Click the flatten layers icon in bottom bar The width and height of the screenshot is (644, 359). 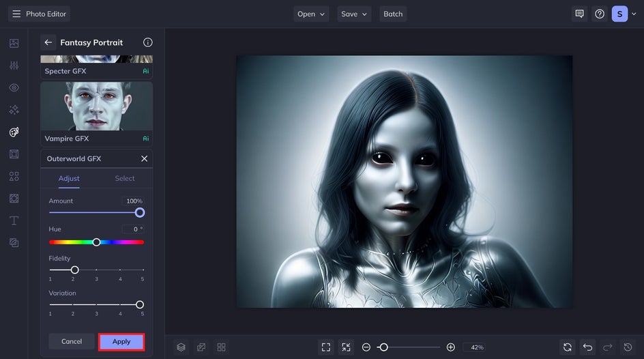click(201, 347)
